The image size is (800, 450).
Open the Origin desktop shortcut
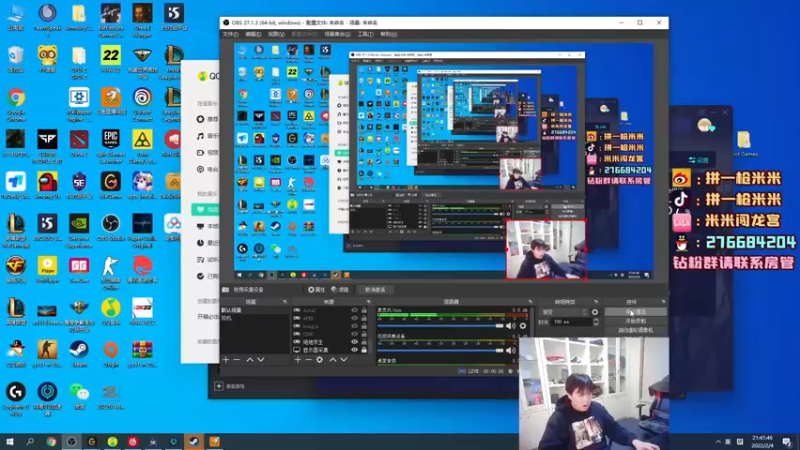point(111,353)
